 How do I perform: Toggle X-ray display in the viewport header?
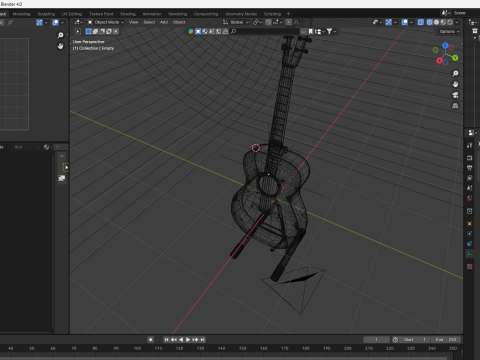[421, 22]
